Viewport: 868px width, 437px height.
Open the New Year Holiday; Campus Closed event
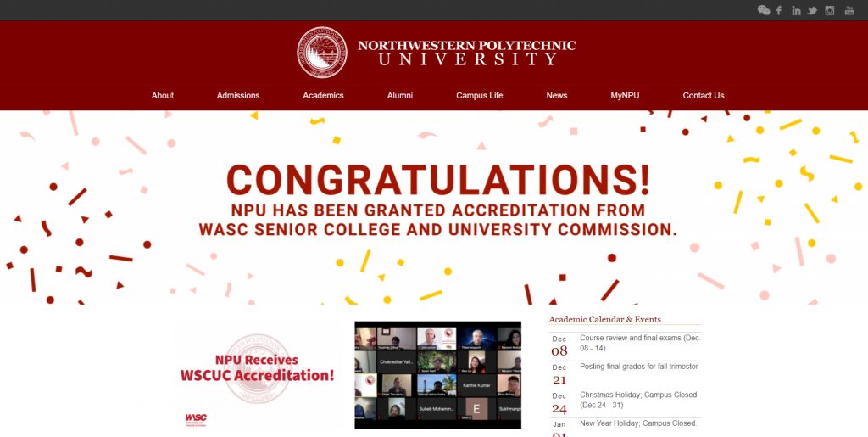pos(638,423)
